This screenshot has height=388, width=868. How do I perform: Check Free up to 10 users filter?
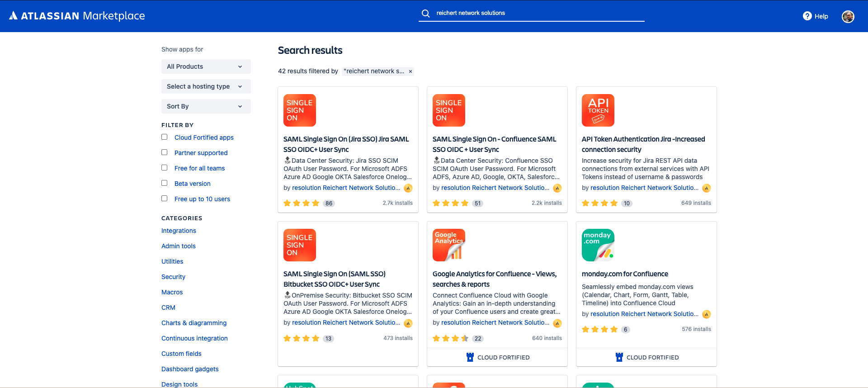(165, 199)
